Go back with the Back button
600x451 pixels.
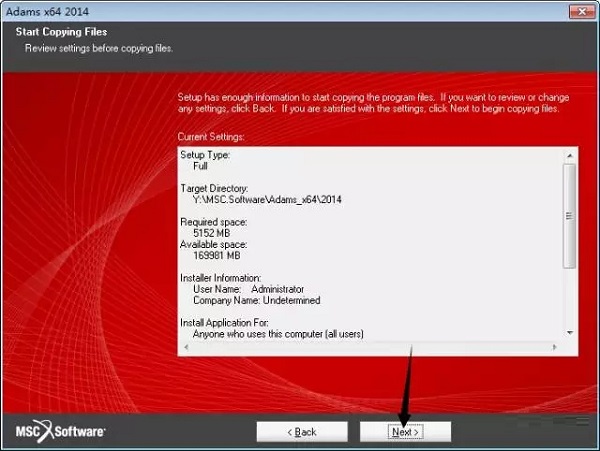(302, 432)
